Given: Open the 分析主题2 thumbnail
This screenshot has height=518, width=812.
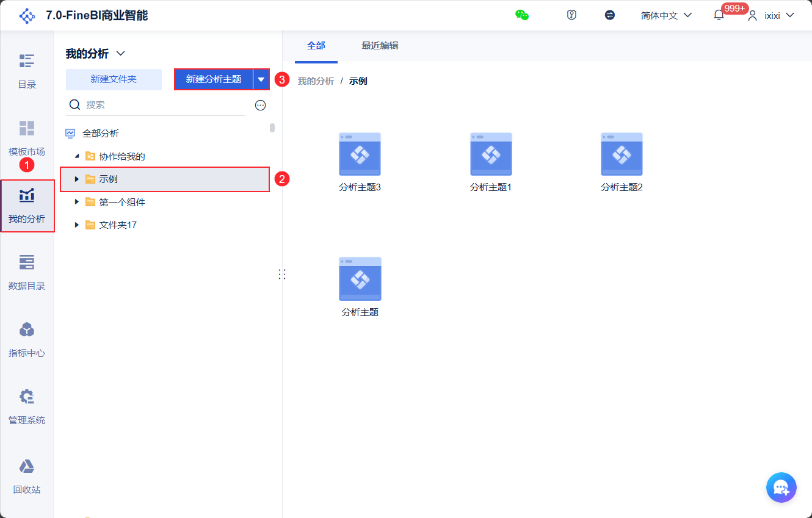Looking at the screenshot, I should (x=622, y=154).
